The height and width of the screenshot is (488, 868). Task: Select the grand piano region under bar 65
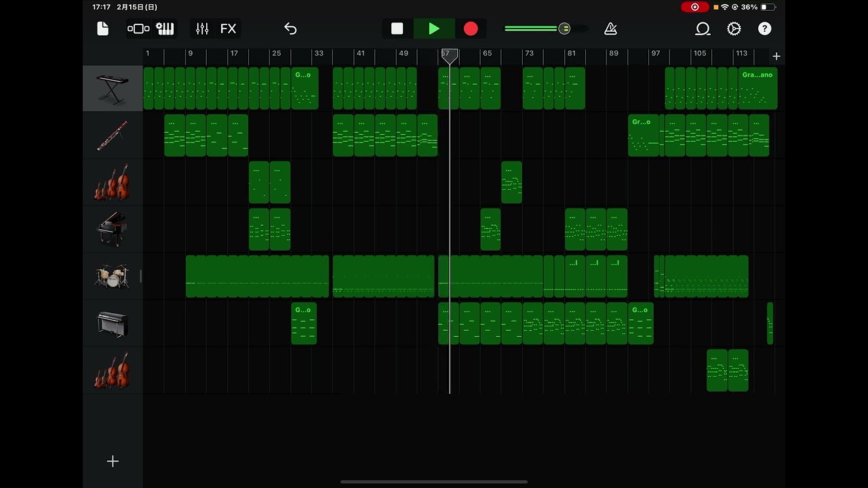click(491, 230)
